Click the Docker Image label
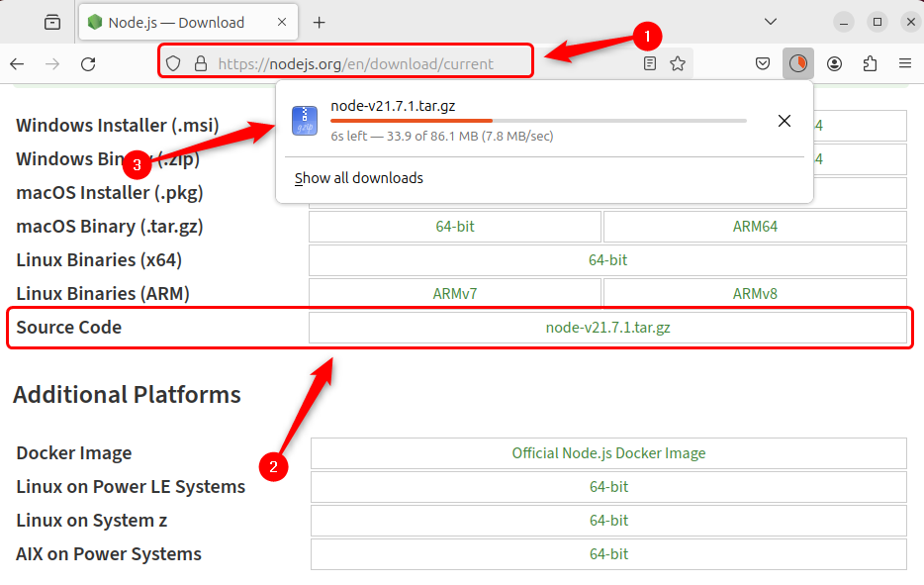Screen dimensions: 924x585 pos(74,453)
